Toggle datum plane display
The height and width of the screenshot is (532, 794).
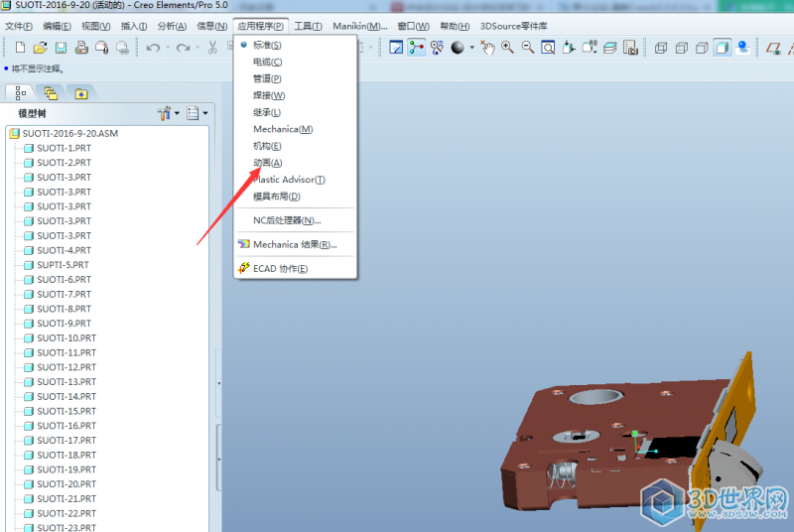tap(773, 48)
